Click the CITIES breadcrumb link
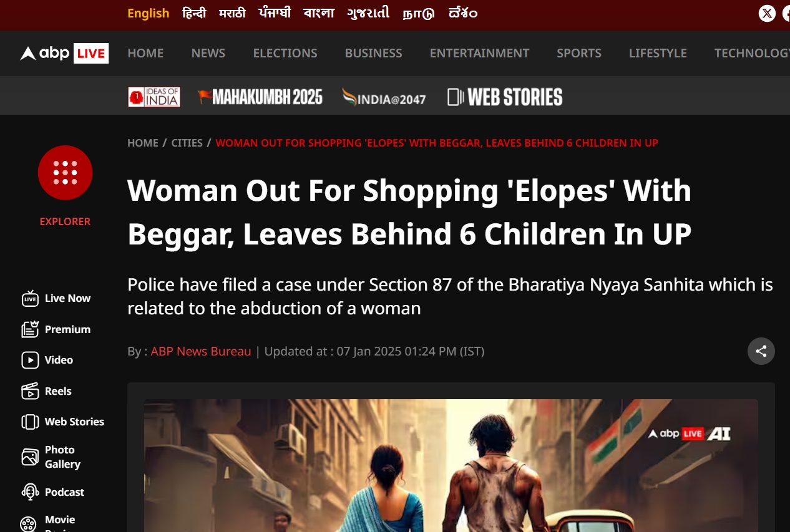Image resolution: width=790 pixels, height=532 pixels. pos(187,143)
